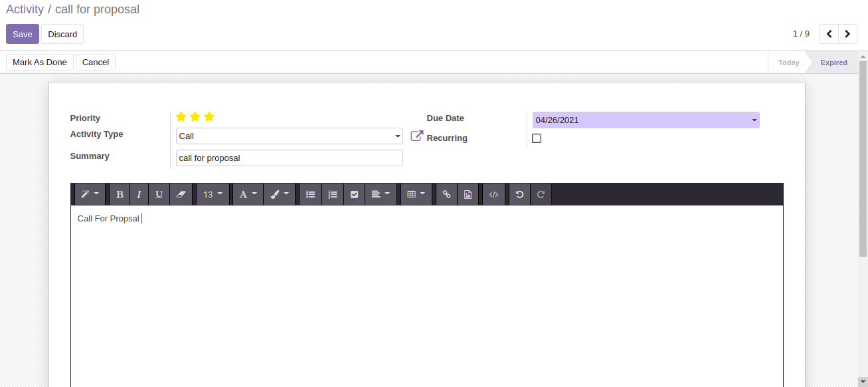The height and width of the screenshot is (387, 868).
Task: Undo the last editor change
Action: click(x=520, y=194)
